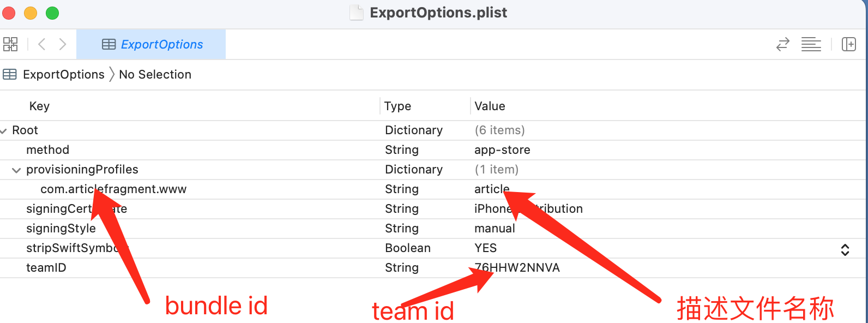868x323 pixels.
Task: Click ExportOptions in the jump bar
Action: pos(63,74)
